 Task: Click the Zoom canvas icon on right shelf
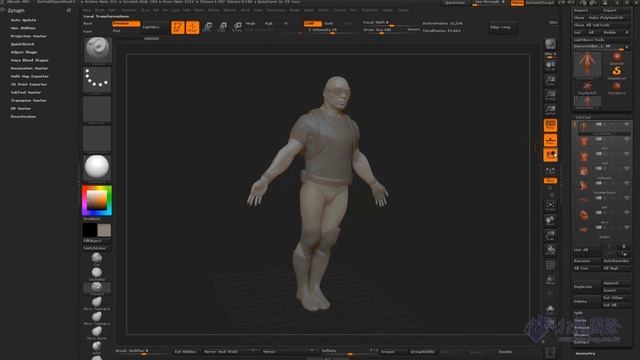550,80
